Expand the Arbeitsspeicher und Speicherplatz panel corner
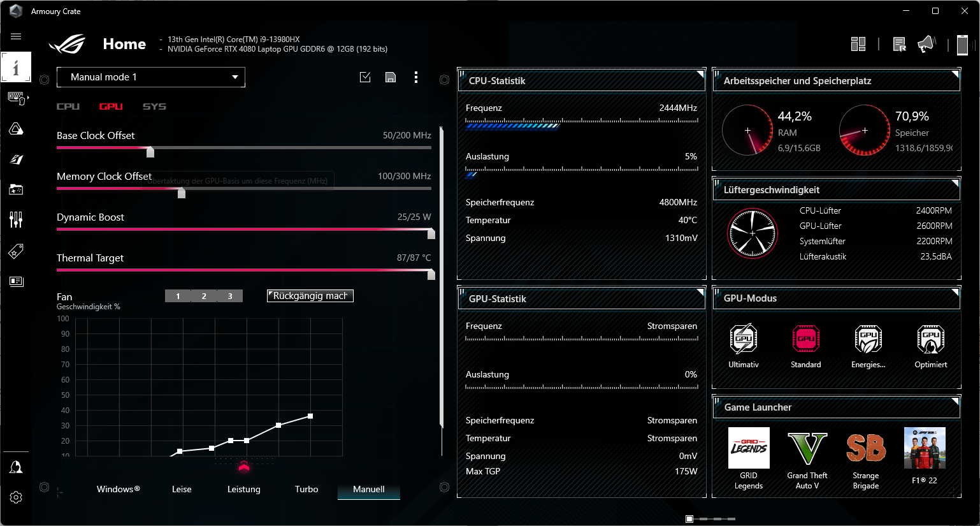Viewport: 980px width, 526px height. 955,75
